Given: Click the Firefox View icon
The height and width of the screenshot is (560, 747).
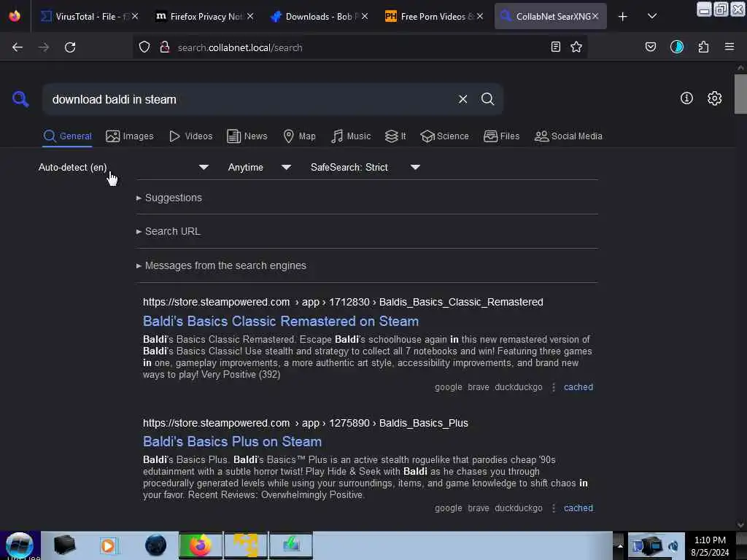Looking at the screenshot, I should point(15,16).
